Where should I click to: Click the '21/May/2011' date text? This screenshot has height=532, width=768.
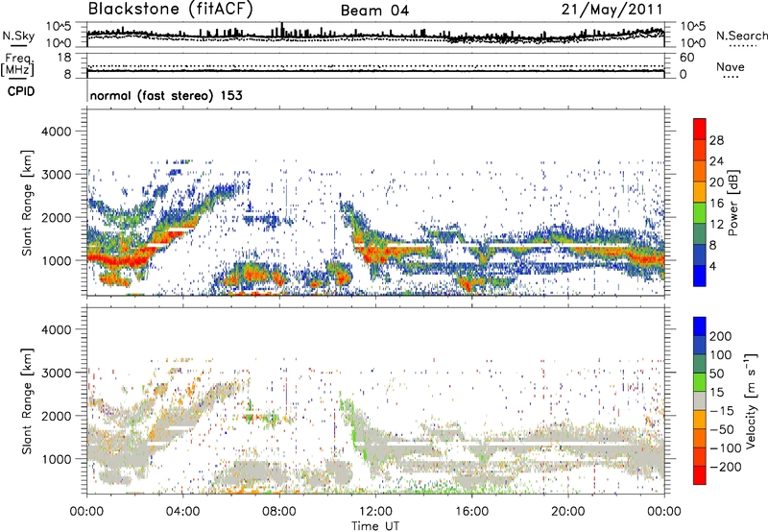[x=612, y=10]
